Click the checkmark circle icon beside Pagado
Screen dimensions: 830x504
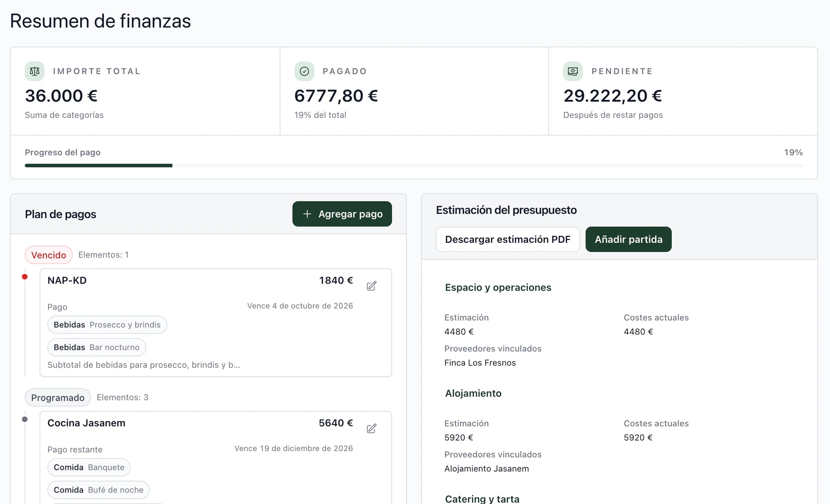tap(304, 71)
